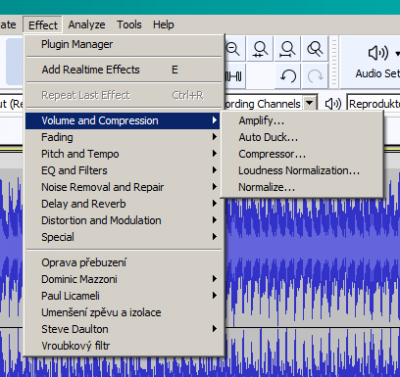Expand the Paul Licameli submenu
This screenshot has width=400, height=377.
[x=123, y=296]
